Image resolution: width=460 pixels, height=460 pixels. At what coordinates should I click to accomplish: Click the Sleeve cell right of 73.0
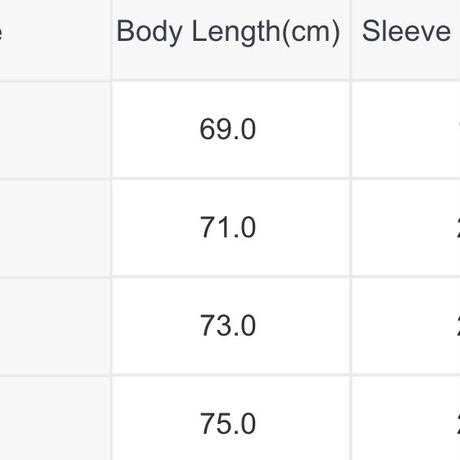[406, 326]
